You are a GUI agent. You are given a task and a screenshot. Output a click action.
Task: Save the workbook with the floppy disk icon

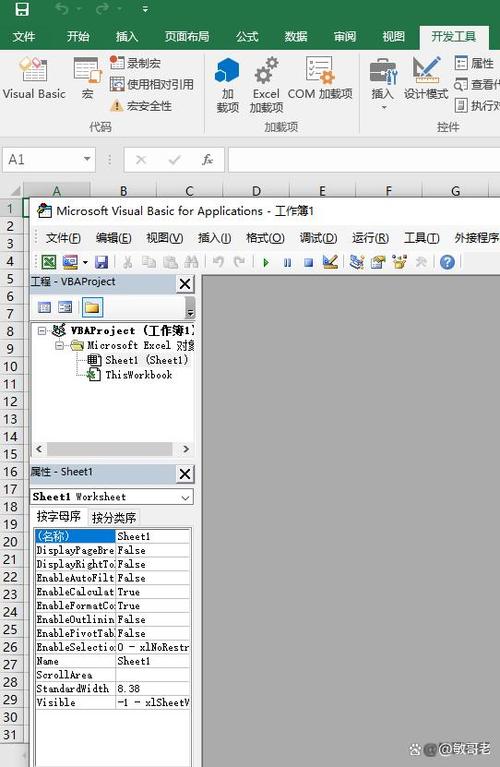point(22,9)
